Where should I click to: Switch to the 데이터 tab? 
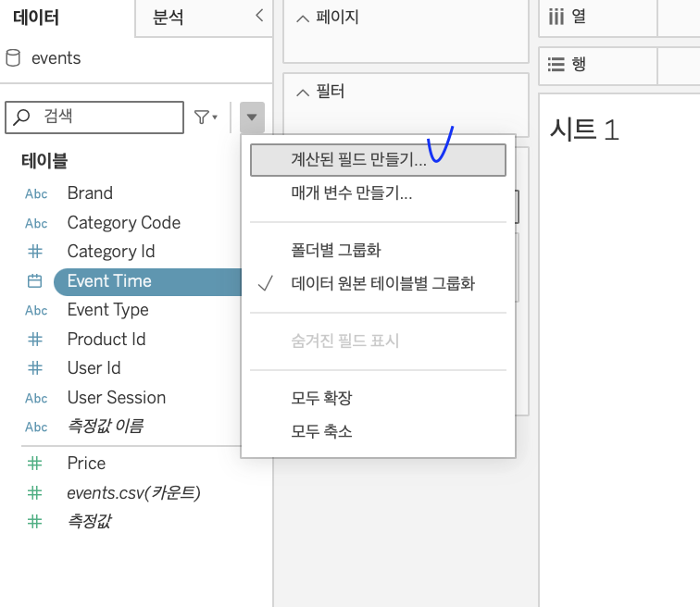[36, 18]
